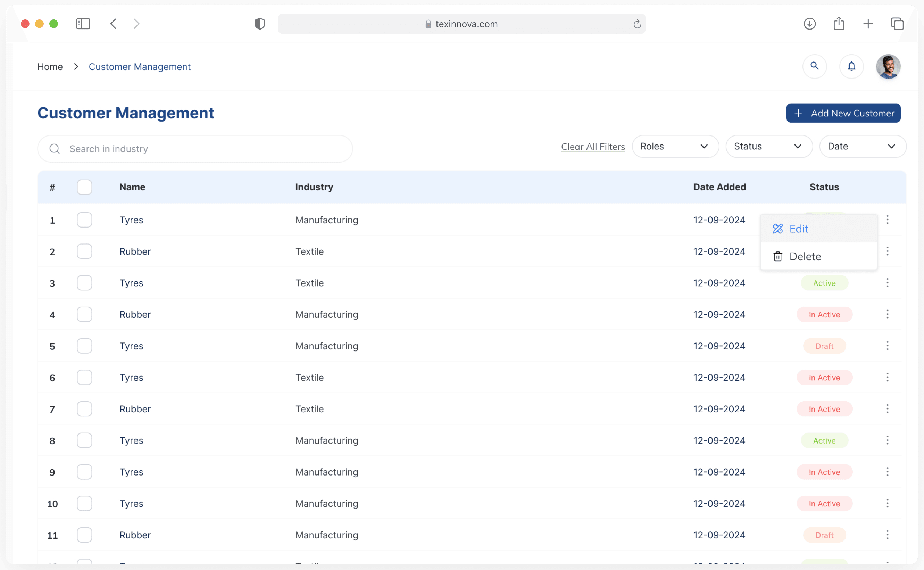
Task: Open notifications via the bell icon
Action: click(x=852, y=66)
